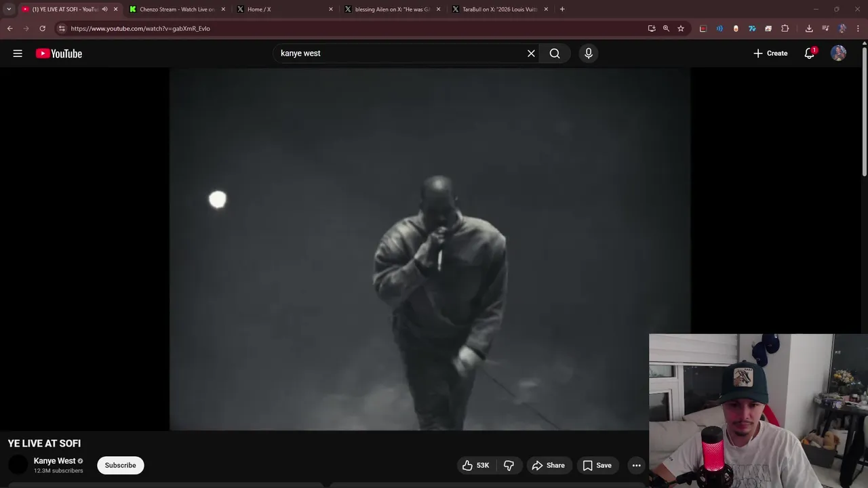
Task: Go forward in the browser
Action: 26,28
